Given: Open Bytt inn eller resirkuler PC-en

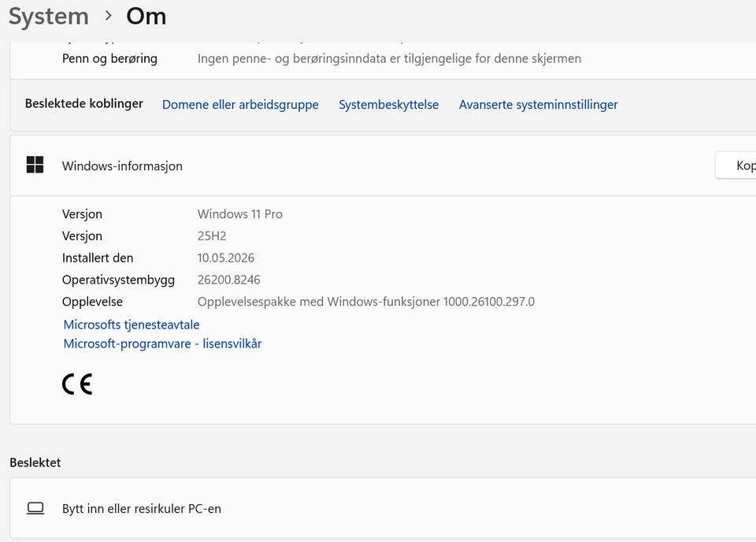Looking at the screenshot, I should [383, 508].
